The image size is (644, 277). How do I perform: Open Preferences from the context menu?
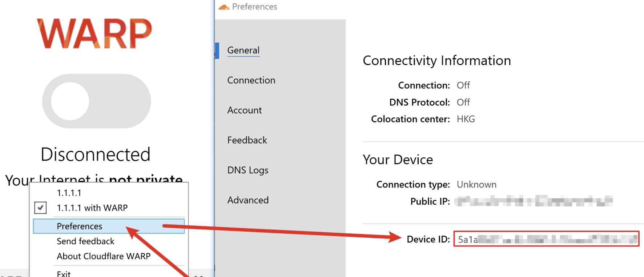(80, 226)
